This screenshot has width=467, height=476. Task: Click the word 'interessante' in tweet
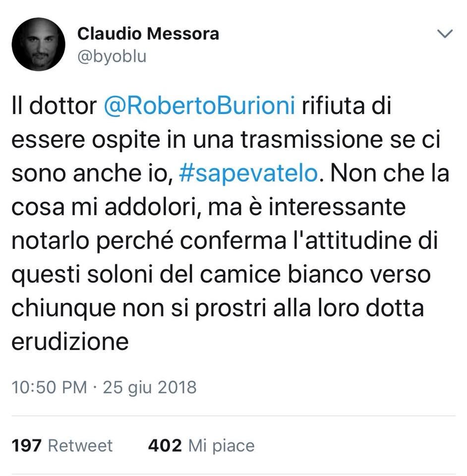click(337, 207)
